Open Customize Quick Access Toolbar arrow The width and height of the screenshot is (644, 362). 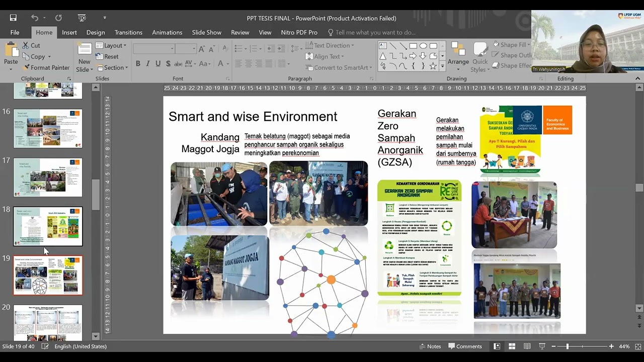coord(105,18)
